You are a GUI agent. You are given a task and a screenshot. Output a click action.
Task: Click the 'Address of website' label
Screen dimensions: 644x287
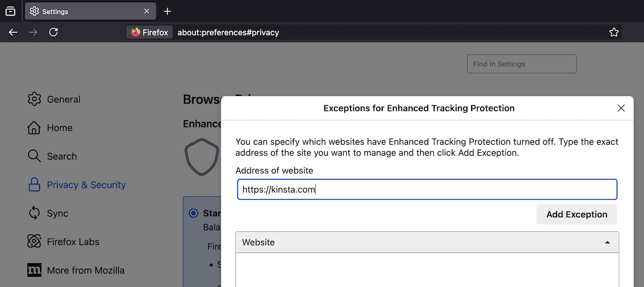274,171
